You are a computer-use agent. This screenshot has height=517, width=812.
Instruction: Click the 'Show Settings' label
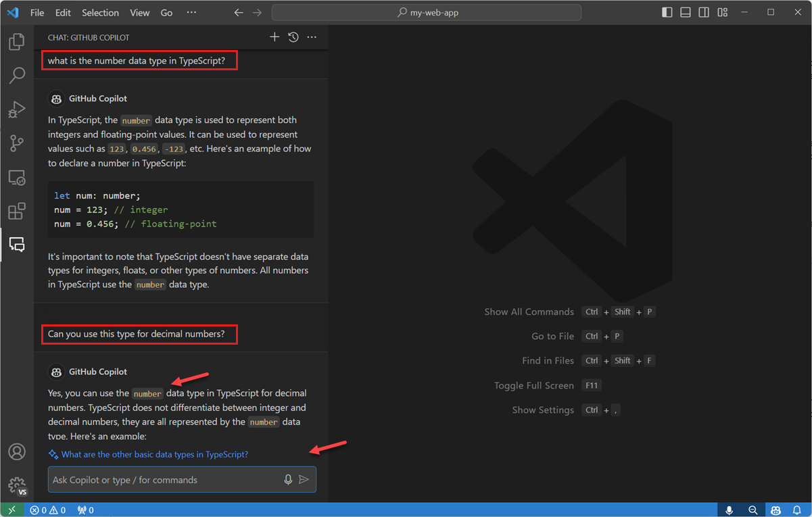coord(543,410)
